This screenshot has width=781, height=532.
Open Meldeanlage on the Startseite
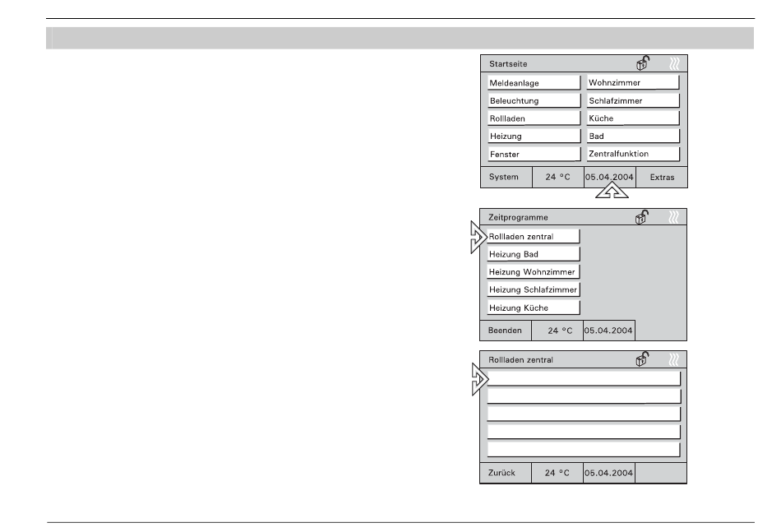point(534,83)
